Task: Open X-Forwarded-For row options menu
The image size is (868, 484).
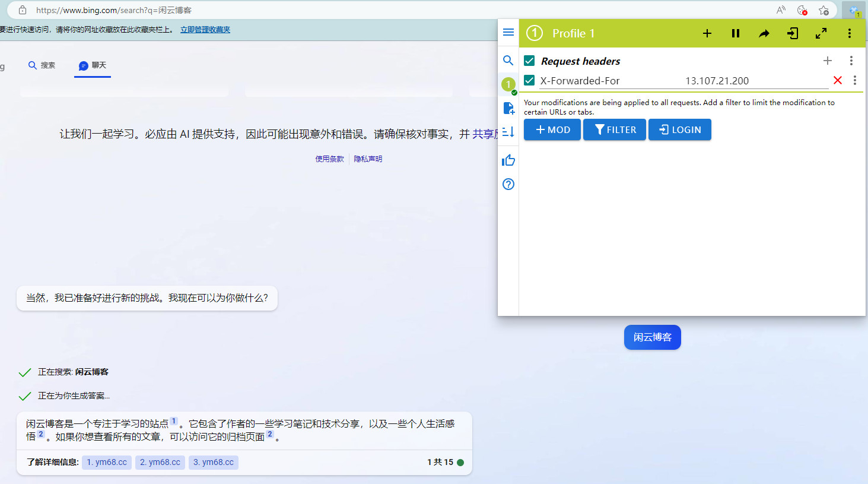Action: click(855, 80)
